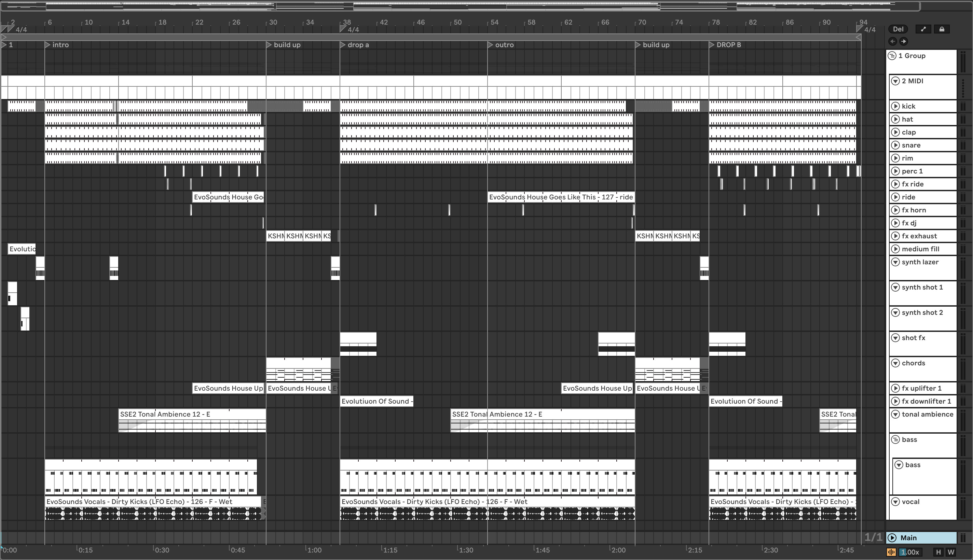Collapse the synth lazer track
973x560 pixels.
pyautogui.click(x=895, y=262)
